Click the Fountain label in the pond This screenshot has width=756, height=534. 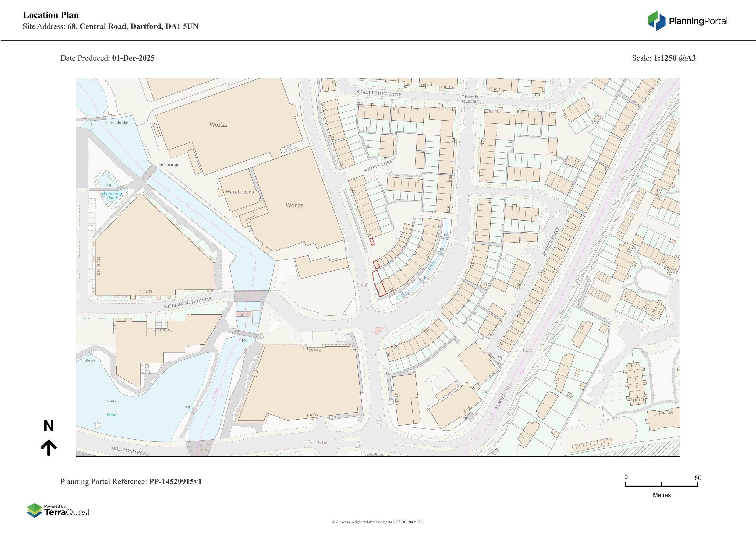click(112, 401)
